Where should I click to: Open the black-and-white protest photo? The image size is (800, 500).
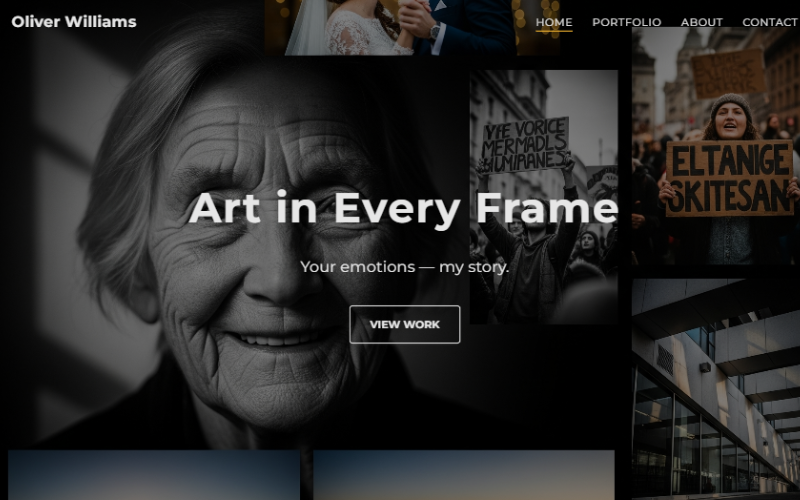tap(543, 197)
